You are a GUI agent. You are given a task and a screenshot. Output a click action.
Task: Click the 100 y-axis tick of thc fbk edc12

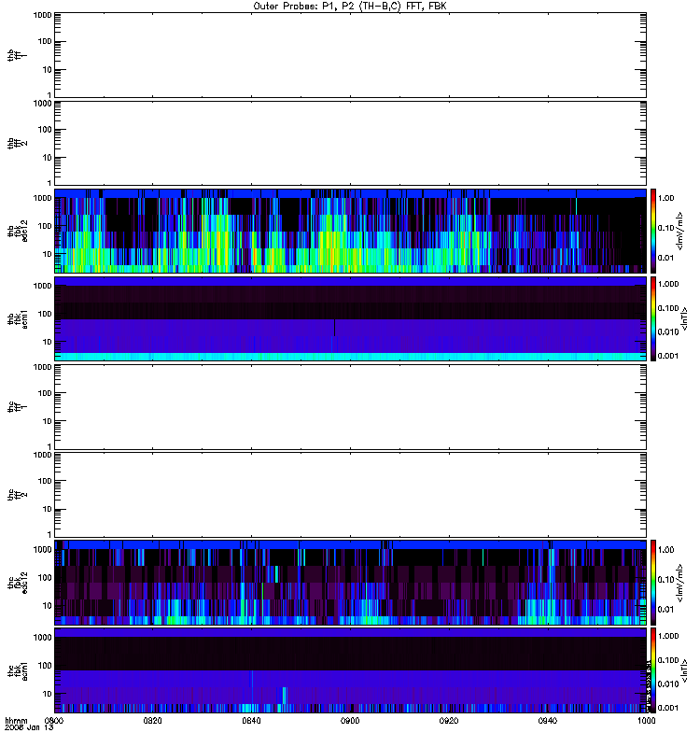pyautogui.click(x=45, y=578)
